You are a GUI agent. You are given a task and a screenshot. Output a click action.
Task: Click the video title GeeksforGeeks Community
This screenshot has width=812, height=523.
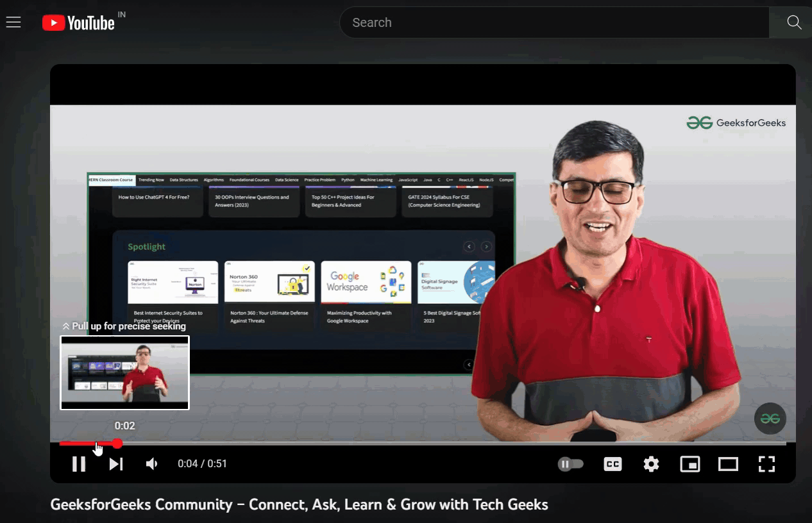click(x=299, y=505)
